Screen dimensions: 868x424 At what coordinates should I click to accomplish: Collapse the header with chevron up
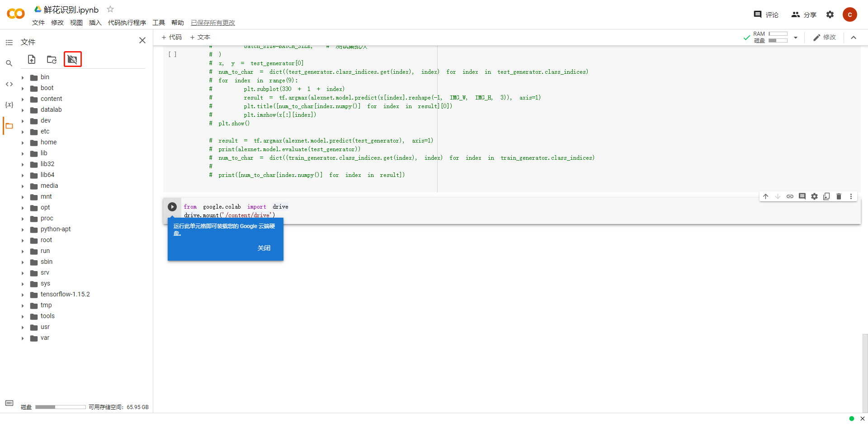click(x=854, y=38)
